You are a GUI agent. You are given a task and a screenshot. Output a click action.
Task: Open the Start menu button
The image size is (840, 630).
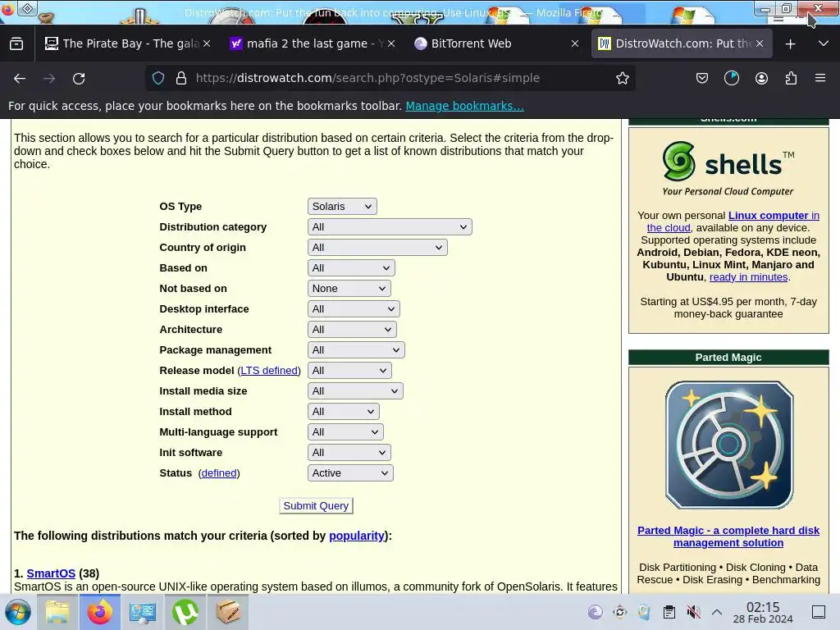tap(18, 612)
